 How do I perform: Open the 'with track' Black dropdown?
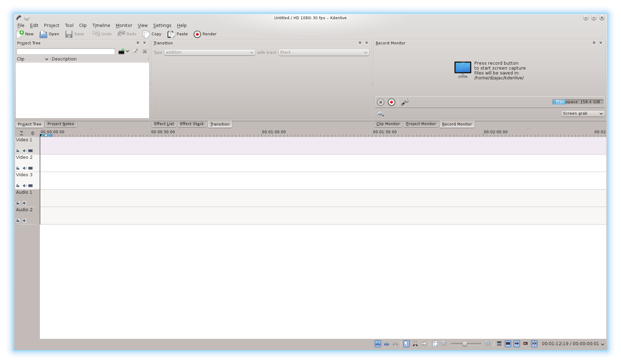coord(324,52)
